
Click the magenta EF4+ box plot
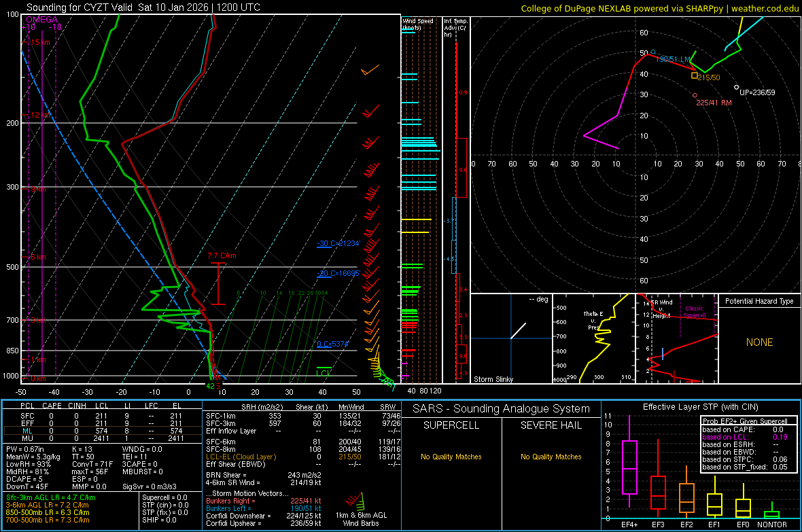(629, 461)
